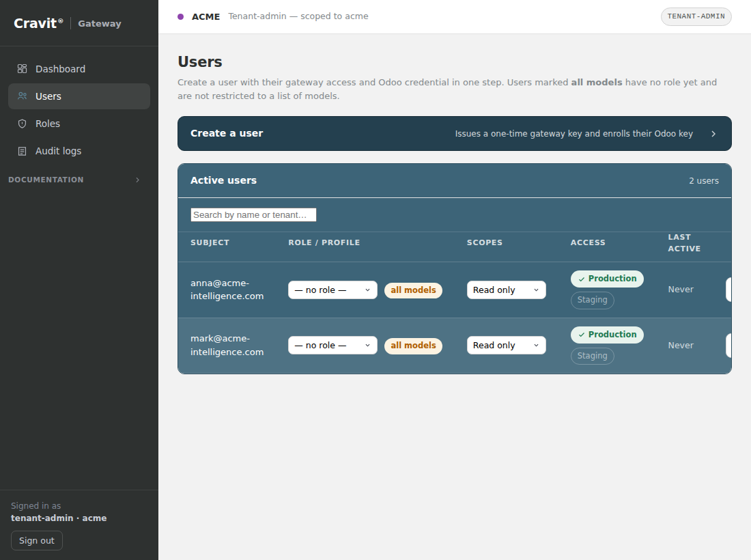Click the Users people icon in sidebar
This screenshot has height=560, width=751.
click(x=22, y=96)
